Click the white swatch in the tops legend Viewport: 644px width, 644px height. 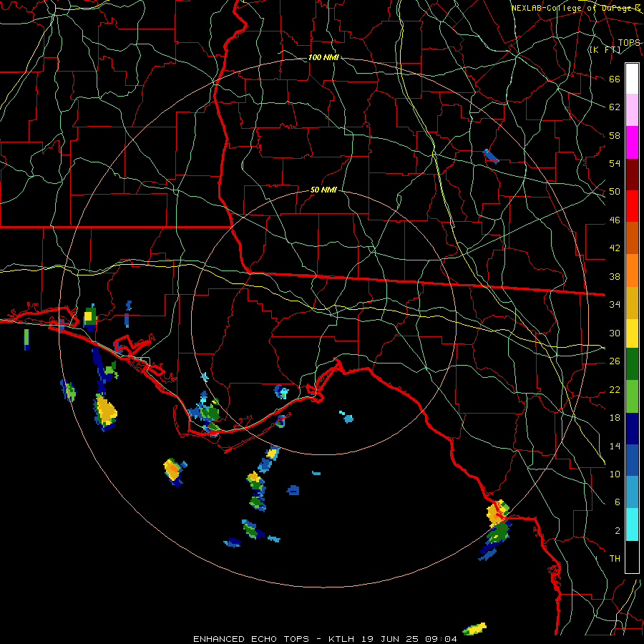click(x=632, y=79)
